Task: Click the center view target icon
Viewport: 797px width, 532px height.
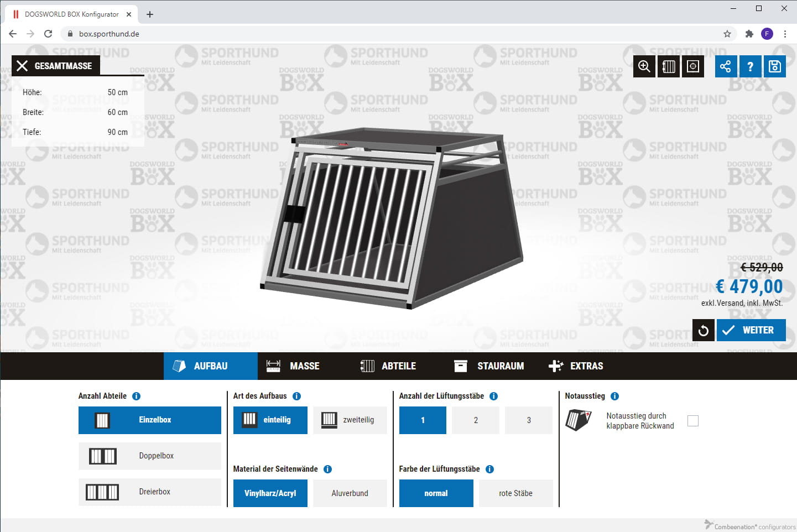Action: [692, 66]
